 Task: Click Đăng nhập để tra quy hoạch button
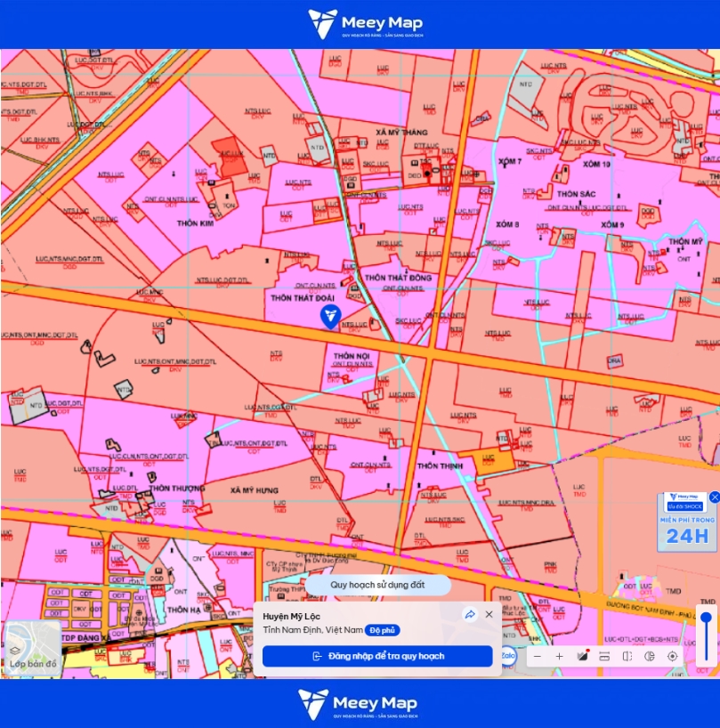(377, 656)
